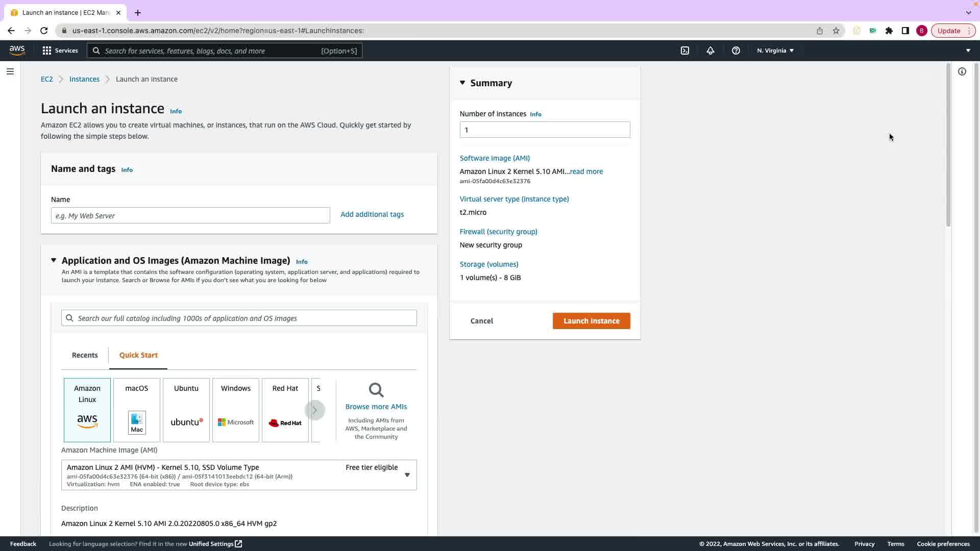
Task: Open the notifications bell
Action: pyautogui.click(x=710, y=51)
